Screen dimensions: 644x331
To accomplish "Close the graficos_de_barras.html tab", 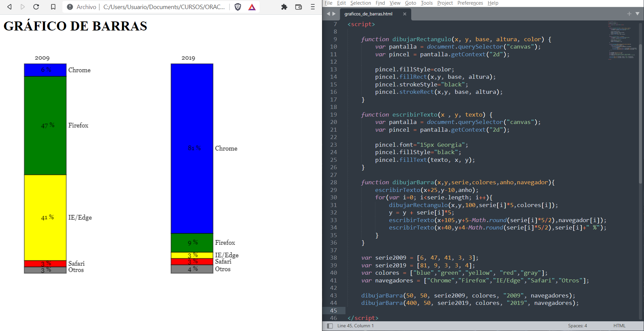I will 405,14.
